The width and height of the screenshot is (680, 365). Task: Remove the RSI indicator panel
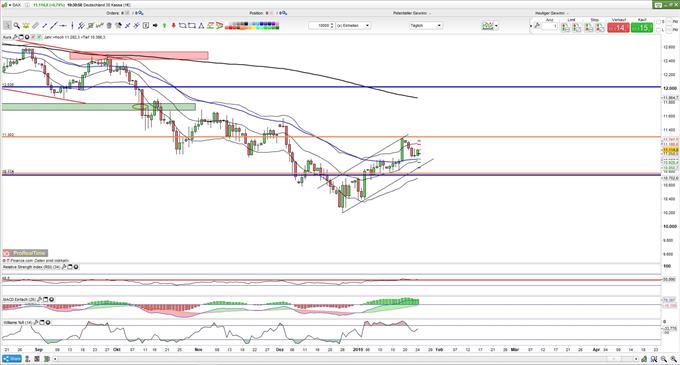76,267
